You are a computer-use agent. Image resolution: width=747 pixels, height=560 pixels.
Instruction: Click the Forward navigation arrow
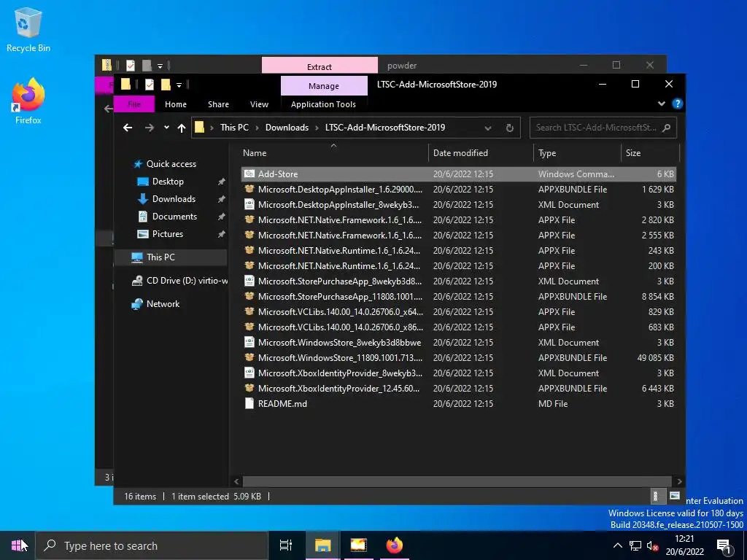[x=149, y=128]
